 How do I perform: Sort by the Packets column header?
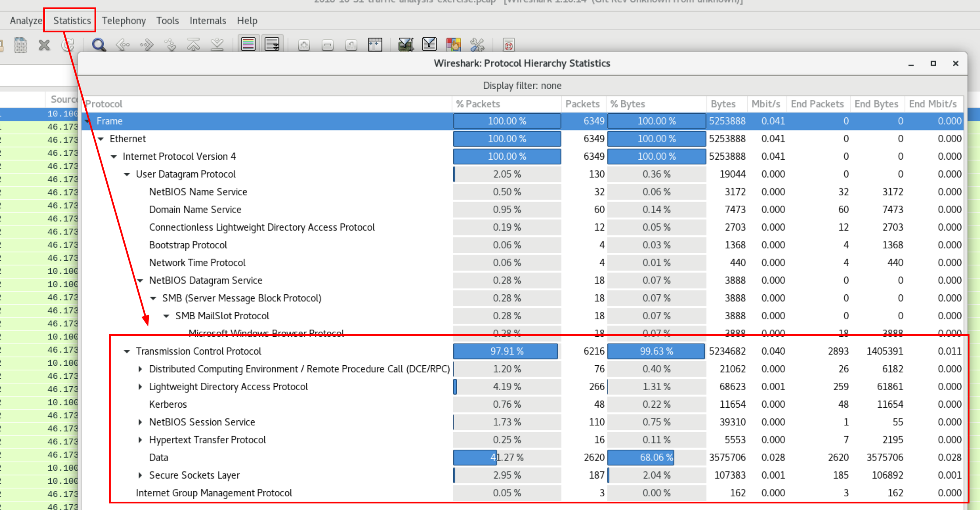point(584,104)
